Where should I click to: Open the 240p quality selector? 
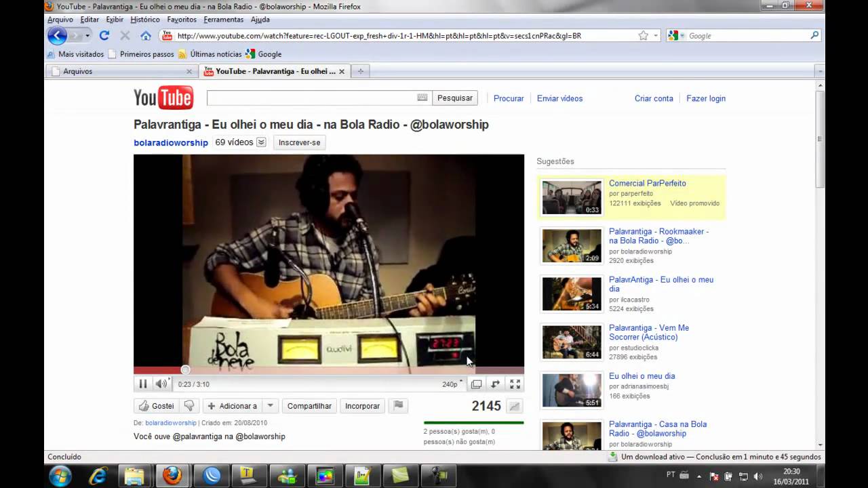pos(452,384)
